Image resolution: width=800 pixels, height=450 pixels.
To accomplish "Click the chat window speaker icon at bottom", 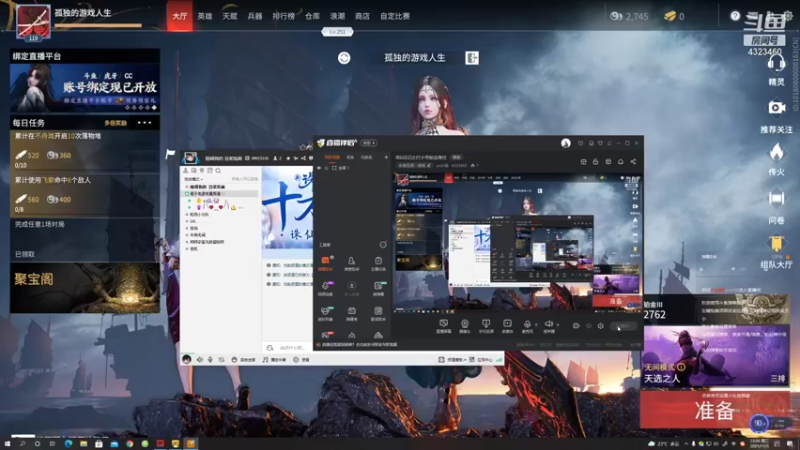I will tap(199, 359).
